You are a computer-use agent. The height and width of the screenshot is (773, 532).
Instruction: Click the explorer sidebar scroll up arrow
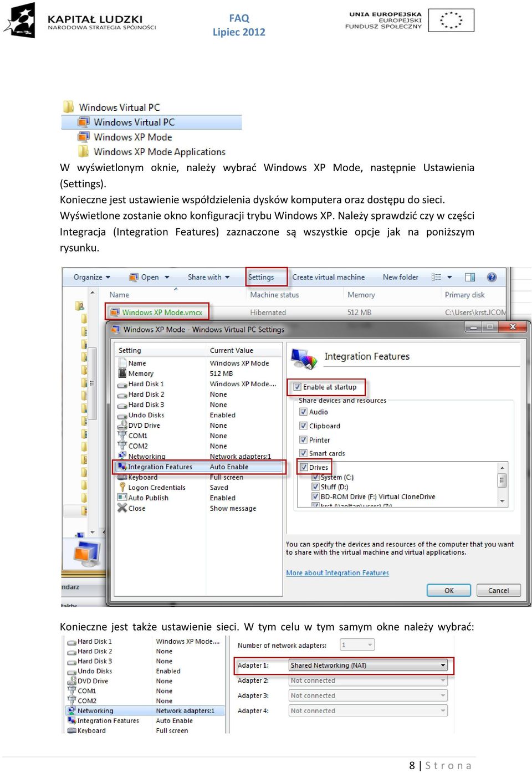click(93, 292)
